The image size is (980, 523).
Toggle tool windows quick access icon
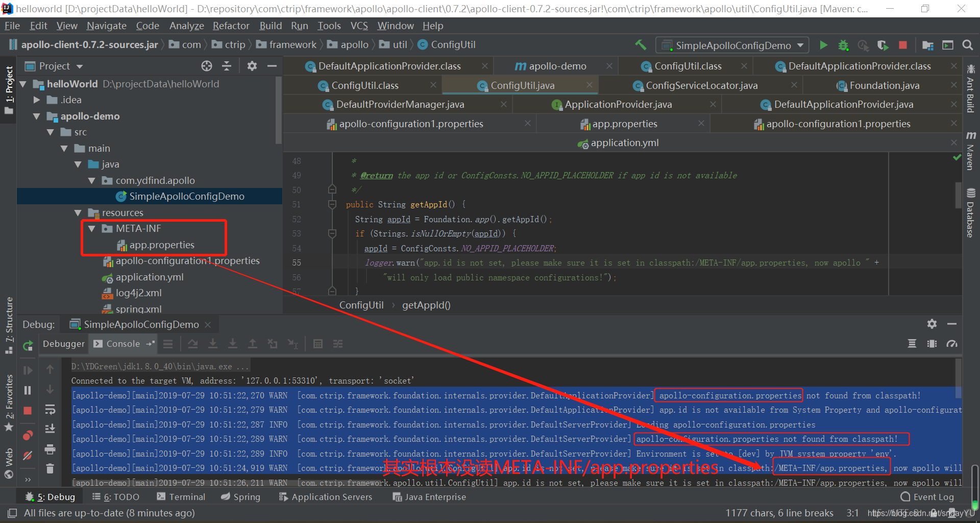pos(11,513)
